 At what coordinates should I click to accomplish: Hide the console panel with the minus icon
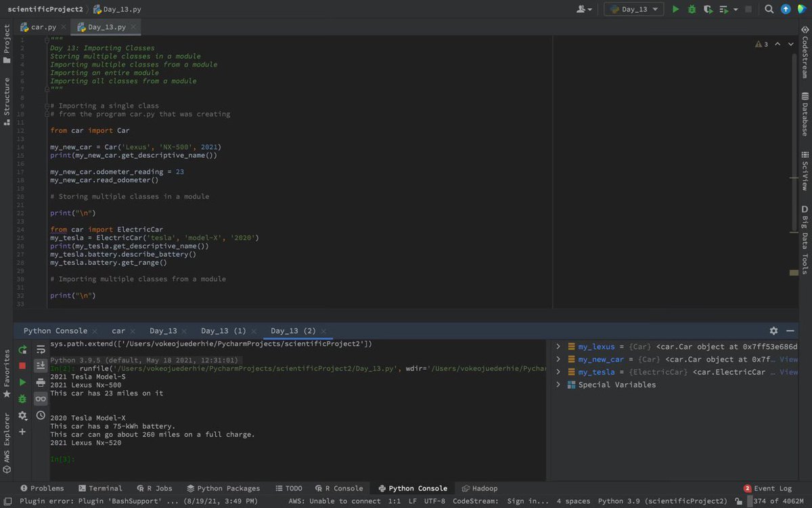coord(790,331)
